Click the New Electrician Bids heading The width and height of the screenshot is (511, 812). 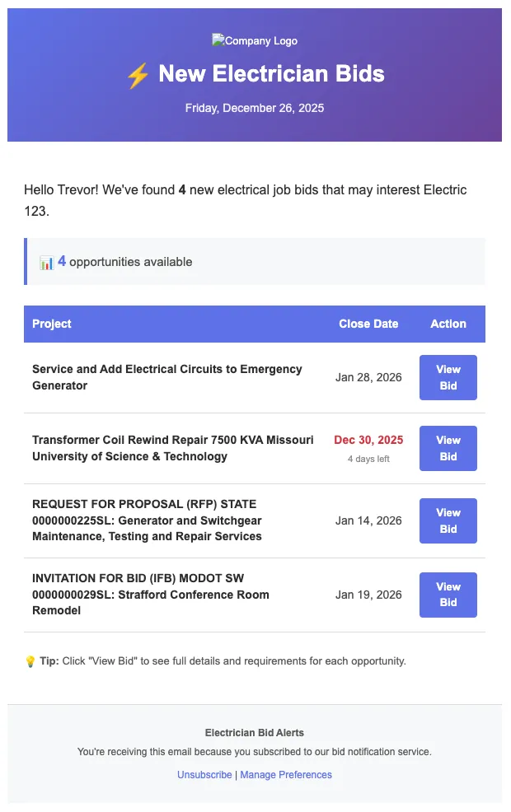[x=271, y=74]
